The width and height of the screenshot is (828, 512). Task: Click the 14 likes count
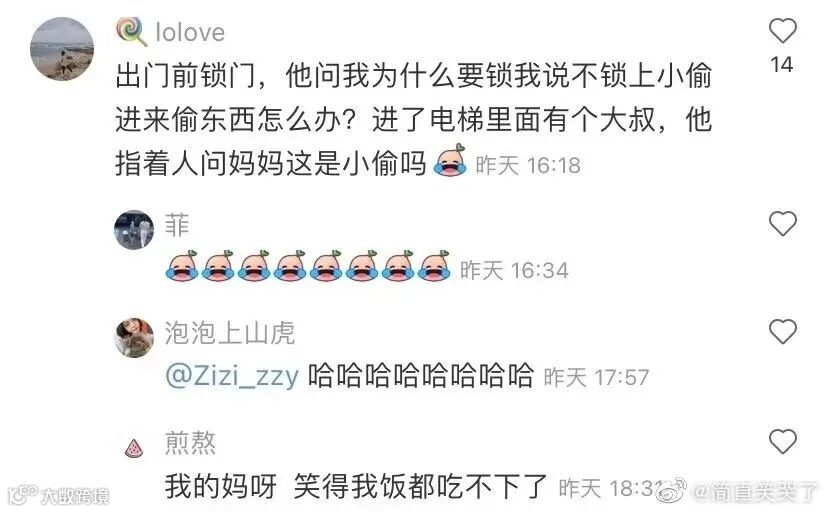(x=782, y=64)
